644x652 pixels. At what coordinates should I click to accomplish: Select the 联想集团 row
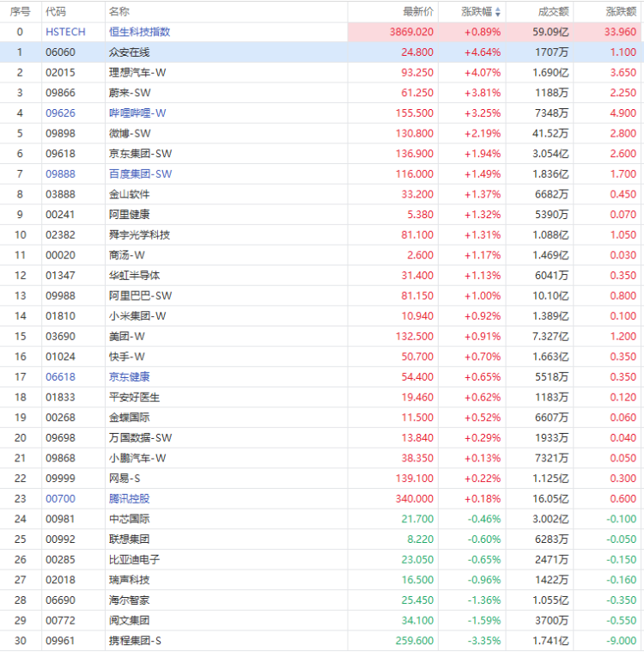(322, 539)
